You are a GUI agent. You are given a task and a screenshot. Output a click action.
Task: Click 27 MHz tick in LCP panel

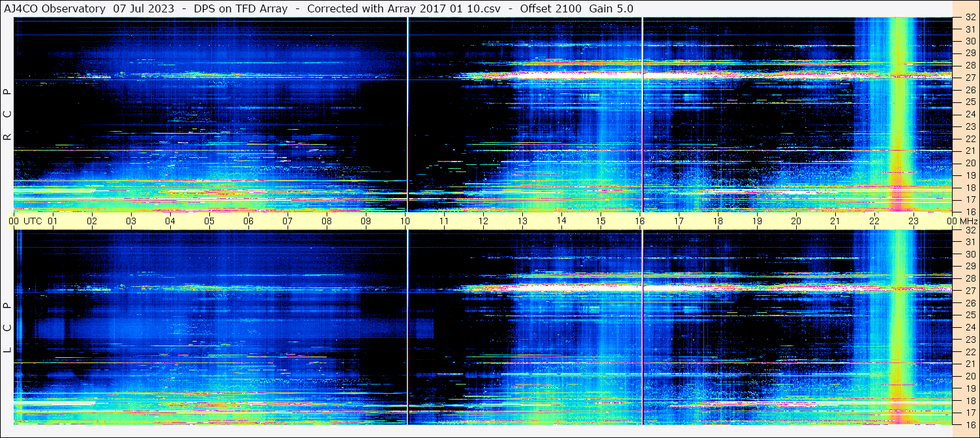point(970,291)
